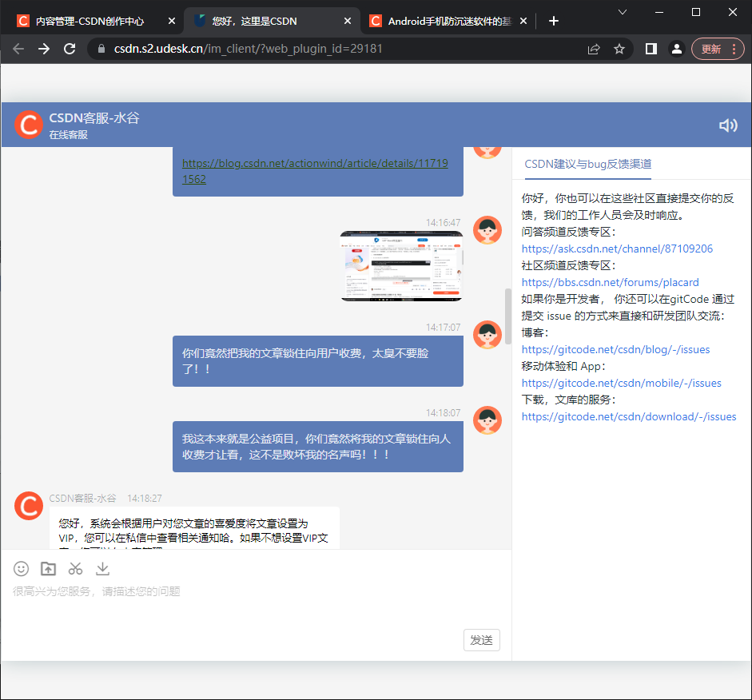Close the Android手机防沉迷软件 tab
Screen dimensions: 752x700
pos(523,21)
